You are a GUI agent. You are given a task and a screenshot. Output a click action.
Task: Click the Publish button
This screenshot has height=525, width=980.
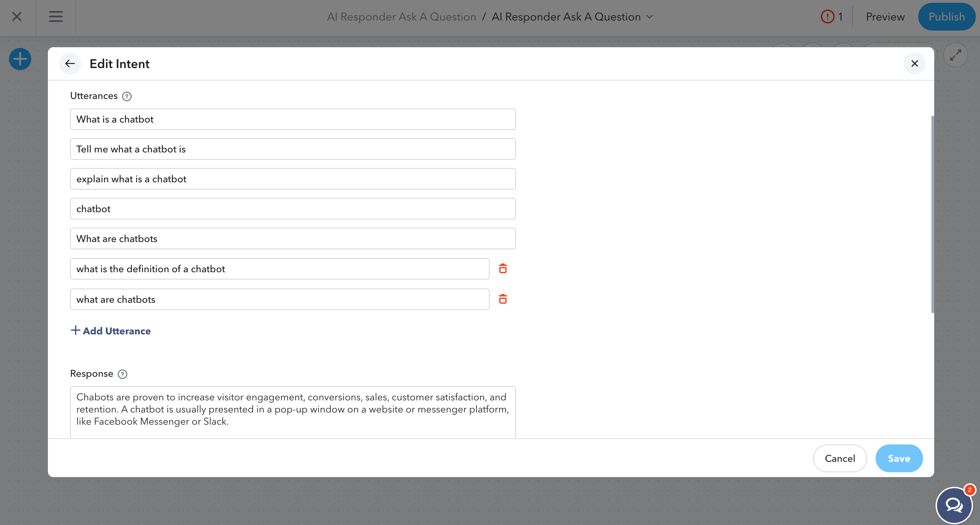point(946,16)
